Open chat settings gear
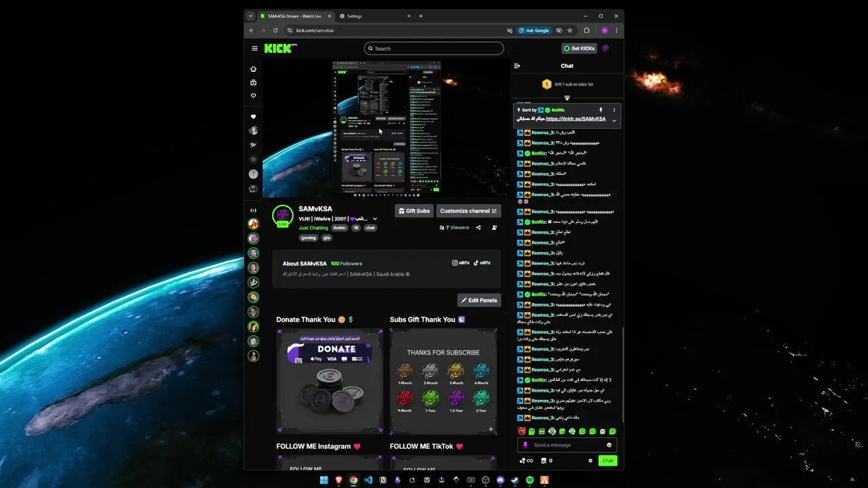Screen dimensions: 868x488 [x=591, y=461]
